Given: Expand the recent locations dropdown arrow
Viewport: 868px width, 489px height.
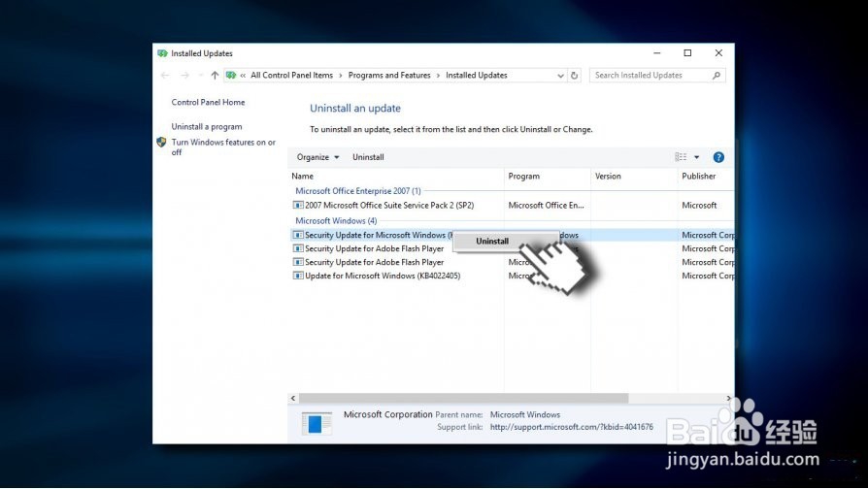Looking at the screenshot, I should pyautogui.click(x=200, y=76).
